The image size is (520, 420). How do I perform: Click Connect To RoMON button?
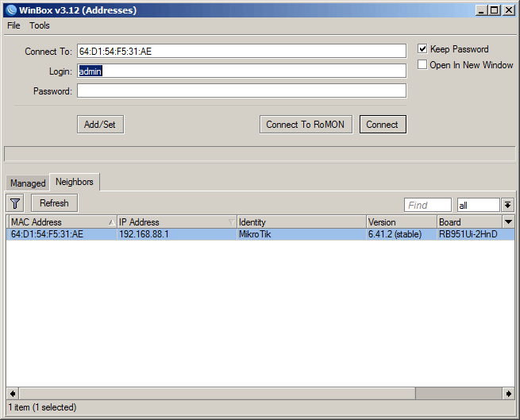pyautogui.click(x=306, y=125)
